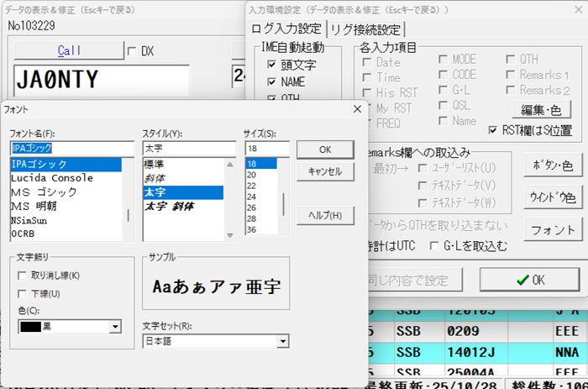Select MS 明朝 in the font list

click(x=34, y=206)
